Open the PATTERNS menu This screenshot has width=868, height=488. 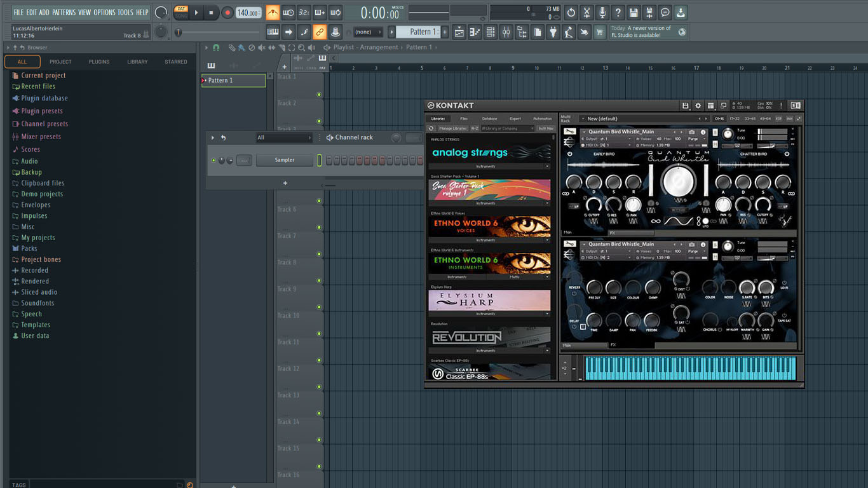tap(64, 12)
